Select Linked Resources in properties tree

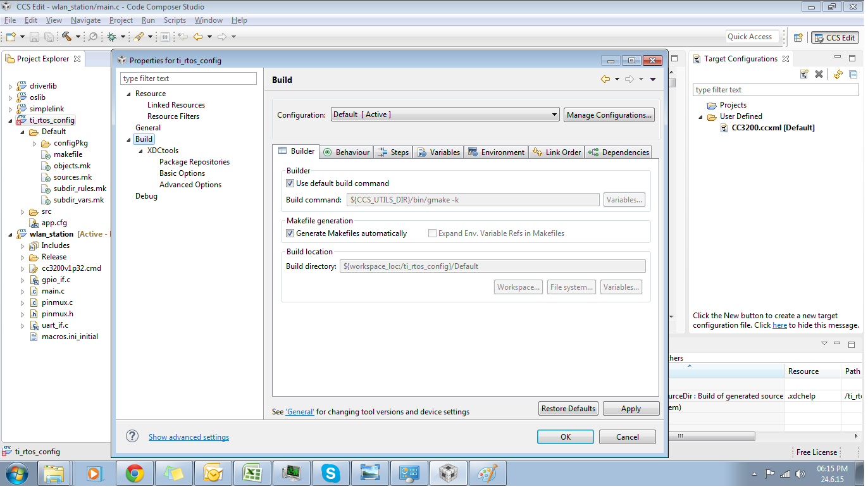[176, 105]
